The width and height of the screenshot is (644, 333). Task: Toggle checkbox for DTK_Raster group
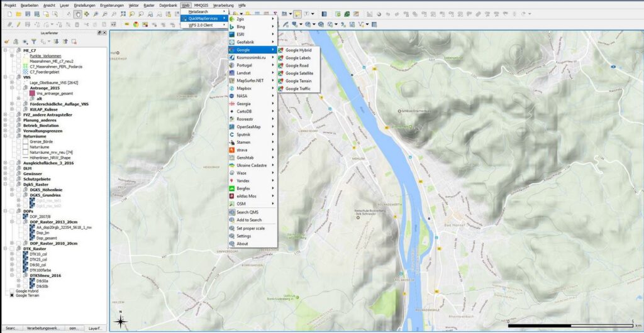(x=12, y=249)
